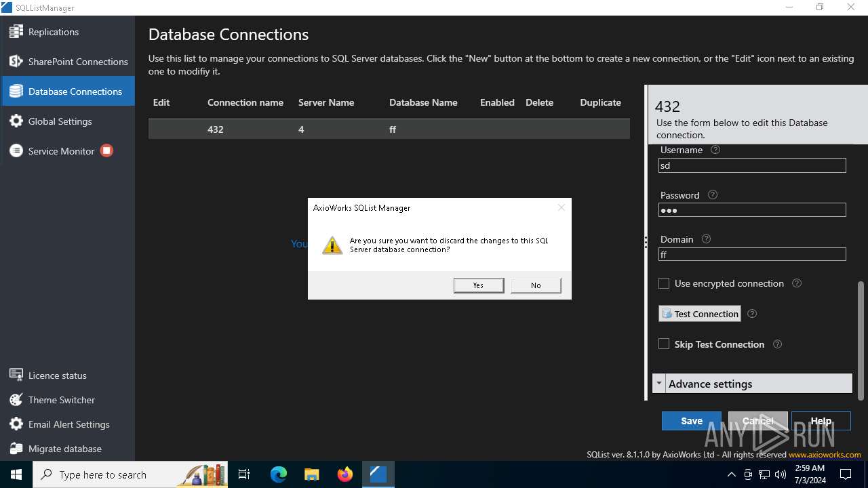Viewport: 868px width, 488px height.
Task: Open Task View from the taskbar
Action: click(x=244, y=474)
